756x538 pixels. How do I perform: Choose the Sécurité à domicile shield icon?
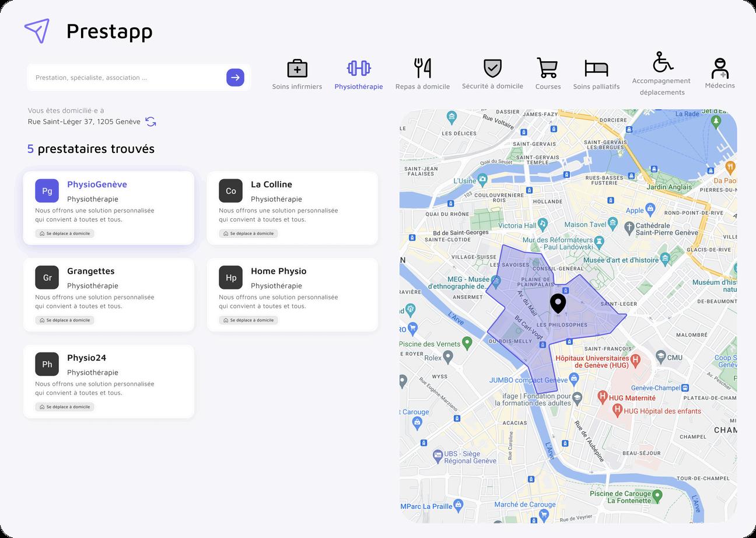point(492,68)
